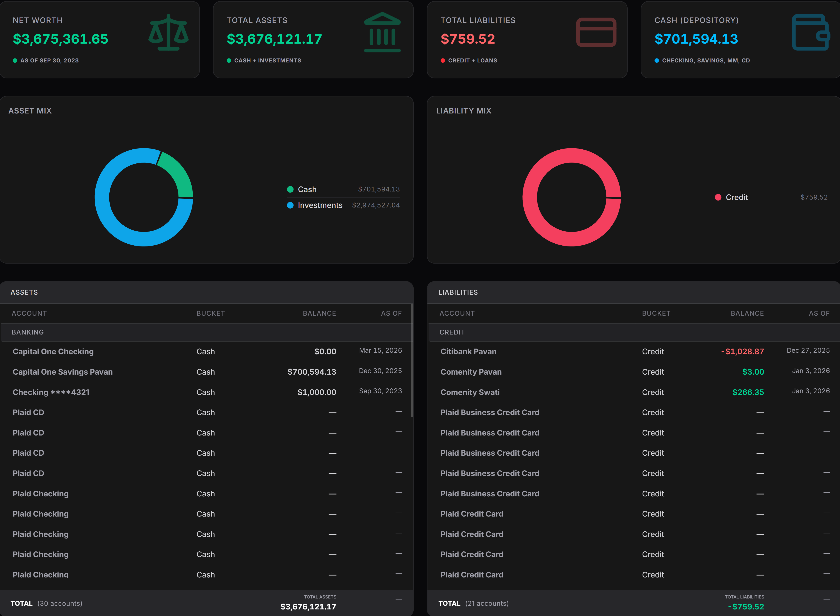Click the Investments legend entry label
This screenshot has height=616, width=840.
(320, 205)
